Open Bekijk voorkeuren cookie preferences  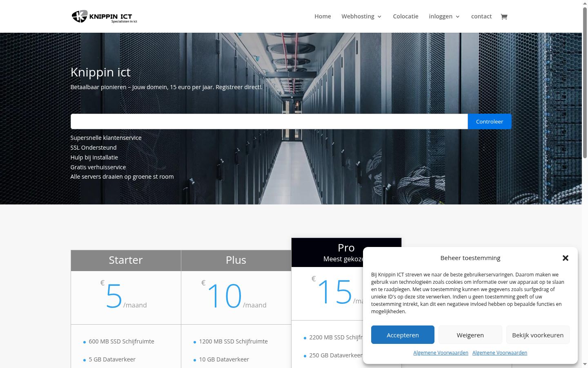coord(538,335)
